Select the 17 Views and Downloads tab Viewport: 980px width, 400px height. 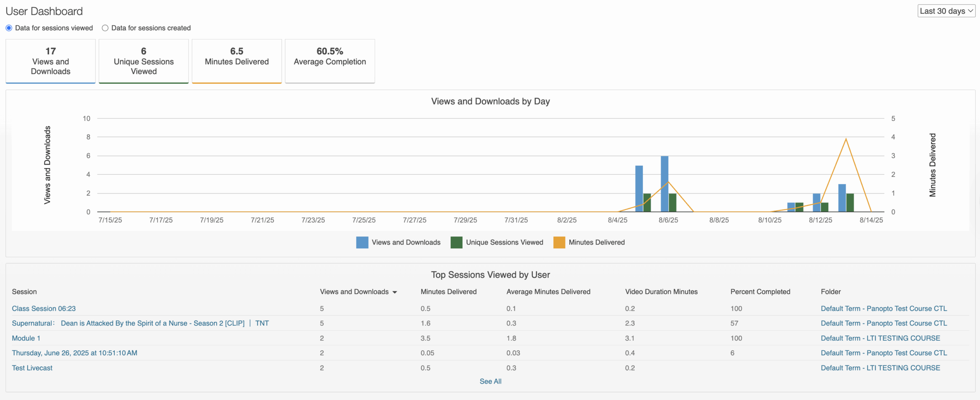tap(51, 61)
